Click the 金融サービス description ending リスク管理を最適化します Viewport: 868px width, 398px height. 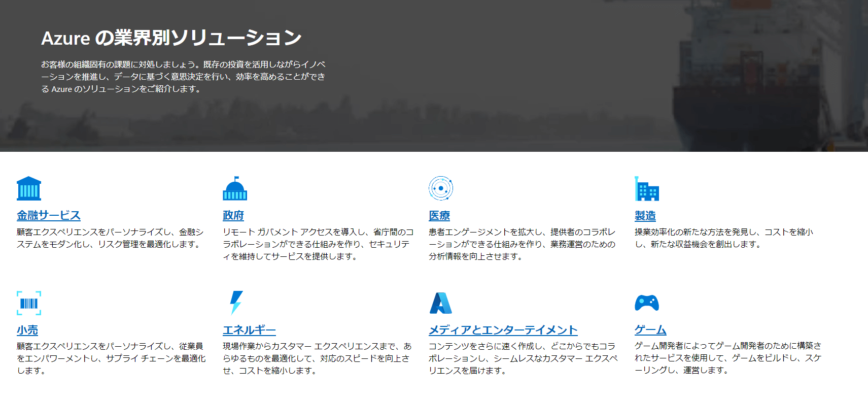(110, 238)
